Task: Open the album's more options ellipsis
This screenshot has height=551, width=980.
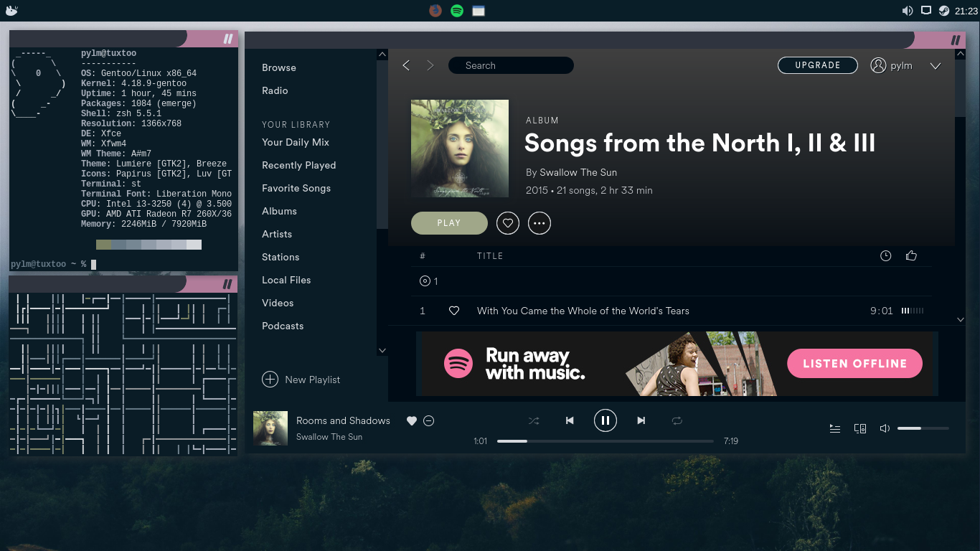Action: [x=540, y=223]
